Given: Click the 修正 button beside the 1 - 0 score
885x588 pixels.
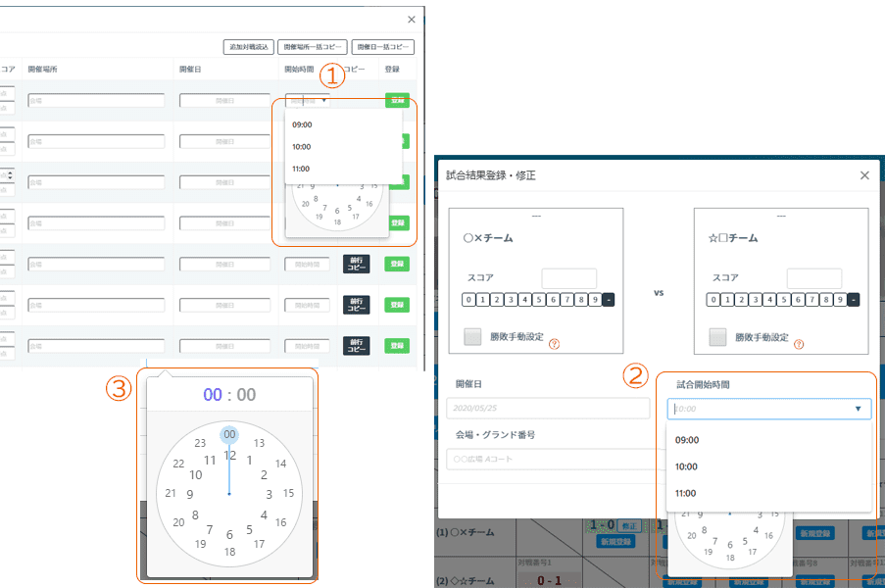Looking at the screenshot, I should [x=629, y=526].
